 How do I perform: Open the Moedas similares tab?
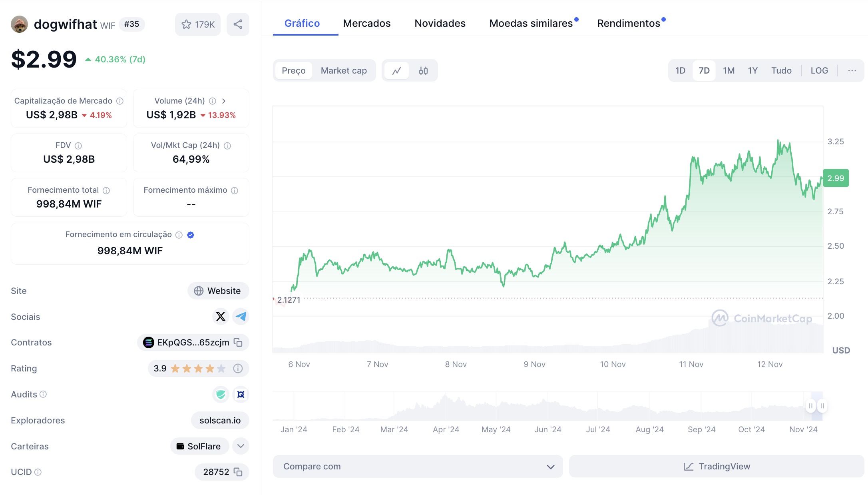point(531,24)
